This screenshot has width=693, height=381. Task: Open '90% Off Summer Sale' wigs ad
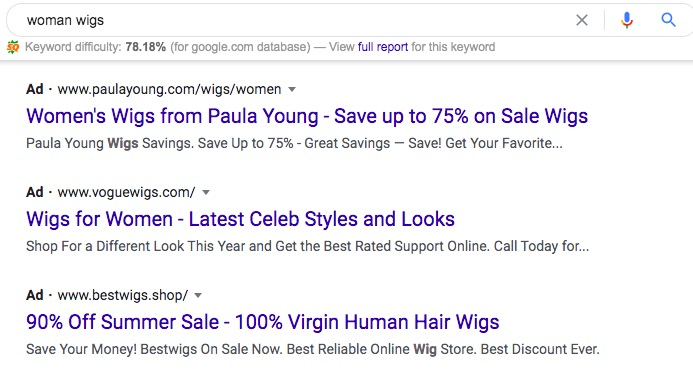pyautogui.click(x=263, y=322)
